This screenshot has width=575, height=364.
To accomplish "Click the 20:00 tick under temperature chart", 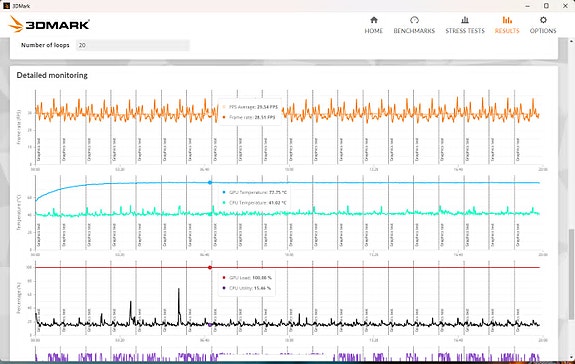I will click(543, 254).
